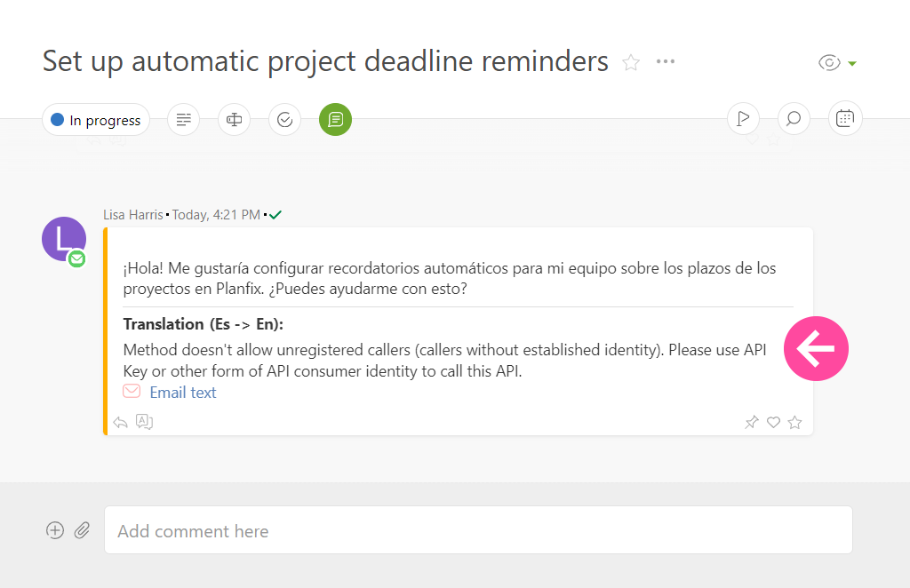Star the comment from Lisa Harris

tap(794, 422)
